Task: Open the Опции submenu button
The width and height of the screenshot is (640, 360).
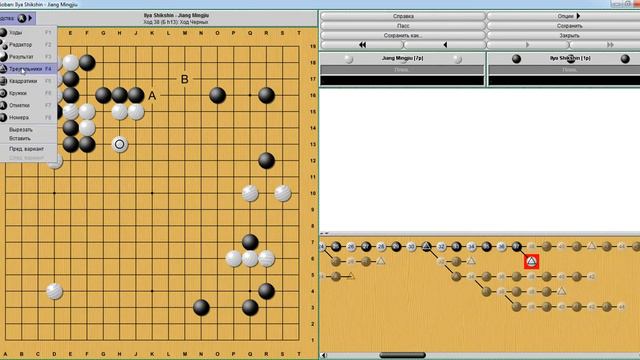Action: coord(569,16)
